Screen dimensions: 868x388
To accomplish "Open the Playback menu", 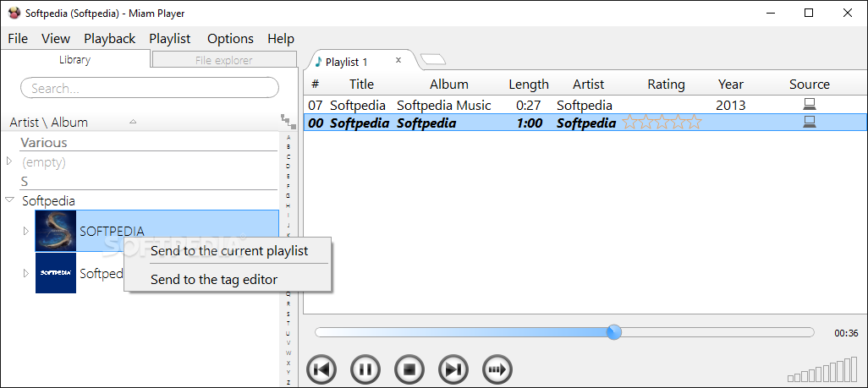I will click(x=110, y=39).
